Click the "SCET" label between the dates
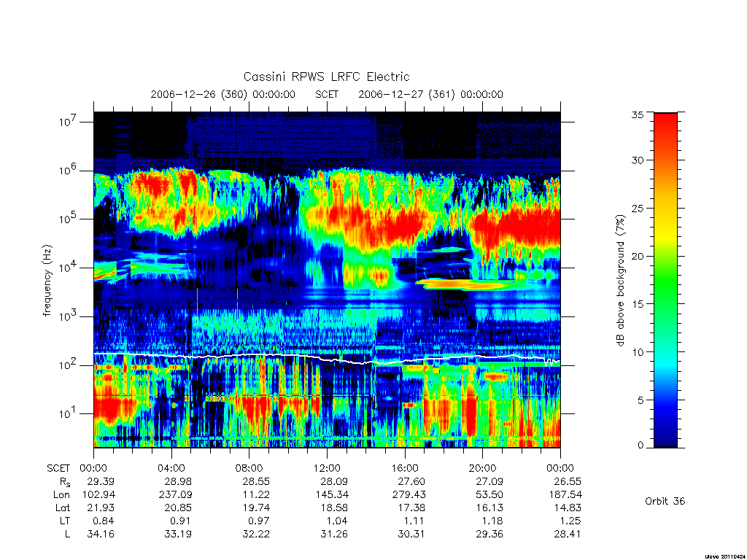The width and height of the screenshot is (747, 560). 327,94
